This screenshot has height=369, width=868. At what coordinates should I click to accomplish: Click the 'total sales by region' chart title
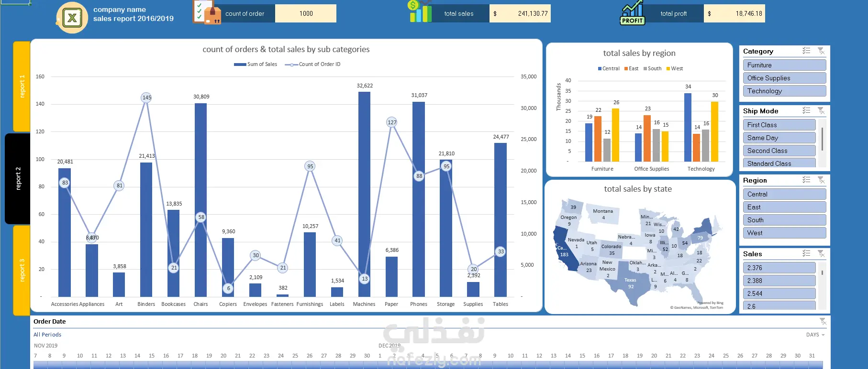point(639,53)
